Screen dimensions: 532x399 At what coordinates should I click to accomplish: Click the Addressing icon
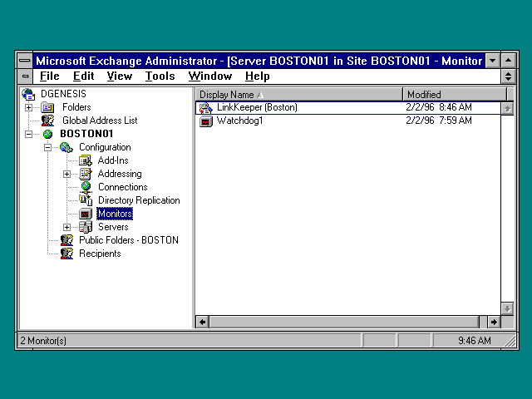click(85, 174)
